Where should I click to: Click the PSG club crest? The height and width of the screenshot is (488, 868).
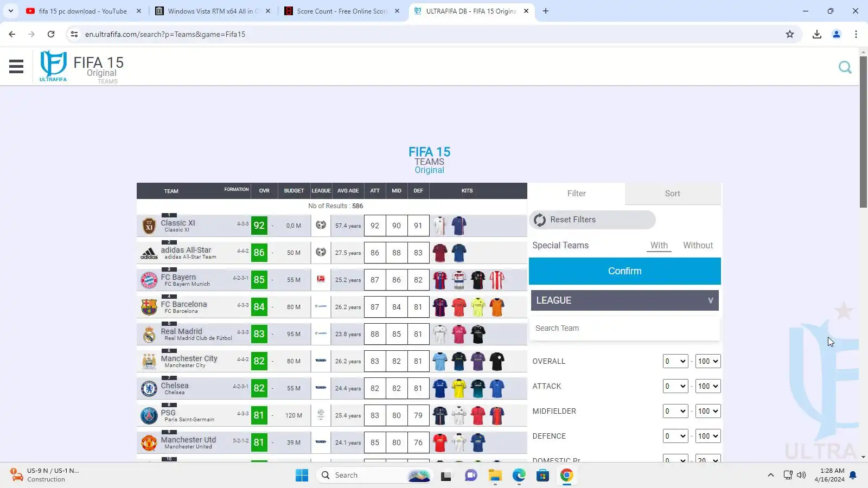point(149,415)
